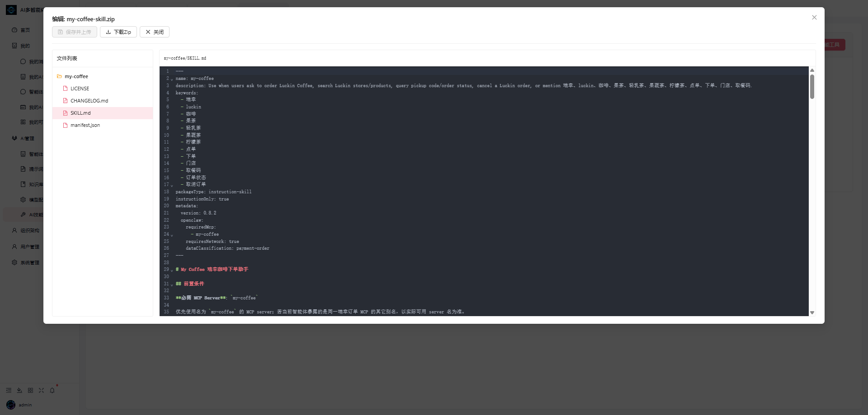Click the my-coffee folder icon

point(59,76)
